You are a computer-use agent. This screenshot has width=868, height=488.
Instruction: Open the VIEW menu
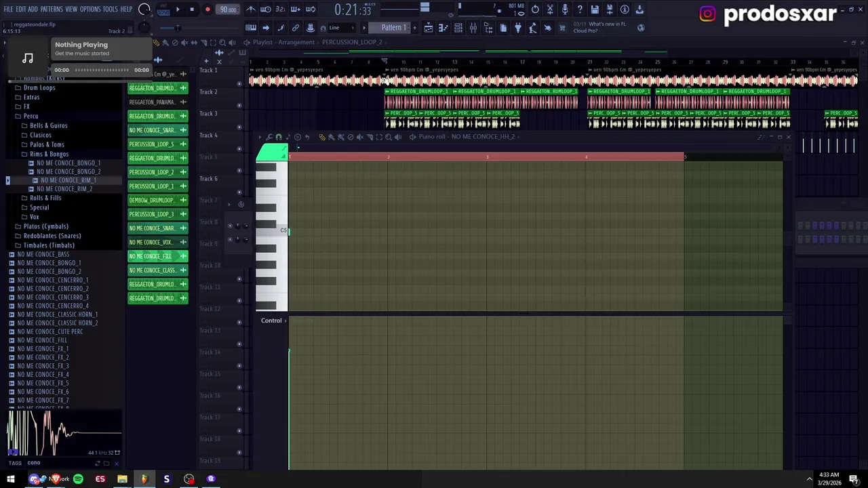pos(71,9)
